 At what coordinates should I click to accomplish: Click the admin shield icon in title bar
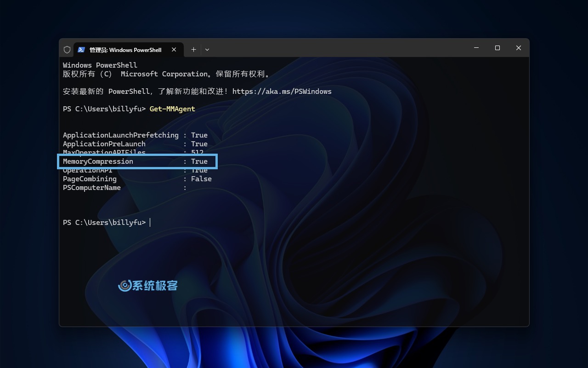click(x=67, y=50)
